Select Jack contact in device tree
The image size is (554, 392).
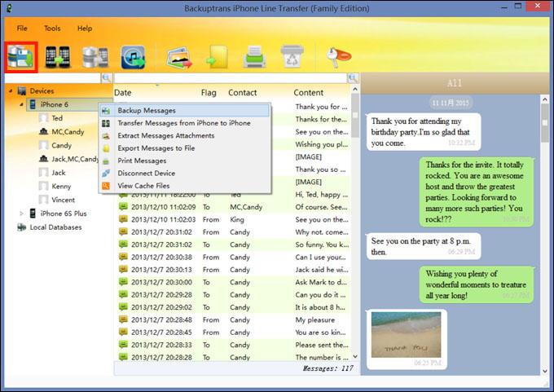tap(59, 173)
